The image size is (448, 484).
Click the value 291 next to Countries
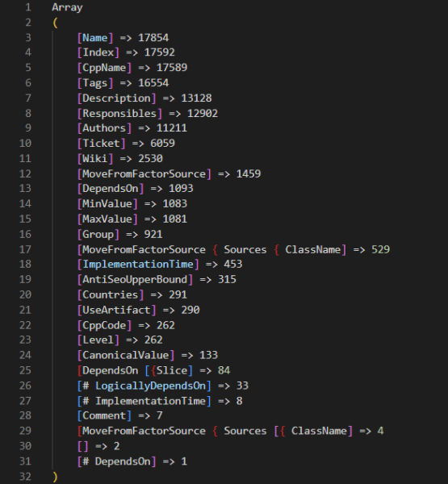point(178,294)
